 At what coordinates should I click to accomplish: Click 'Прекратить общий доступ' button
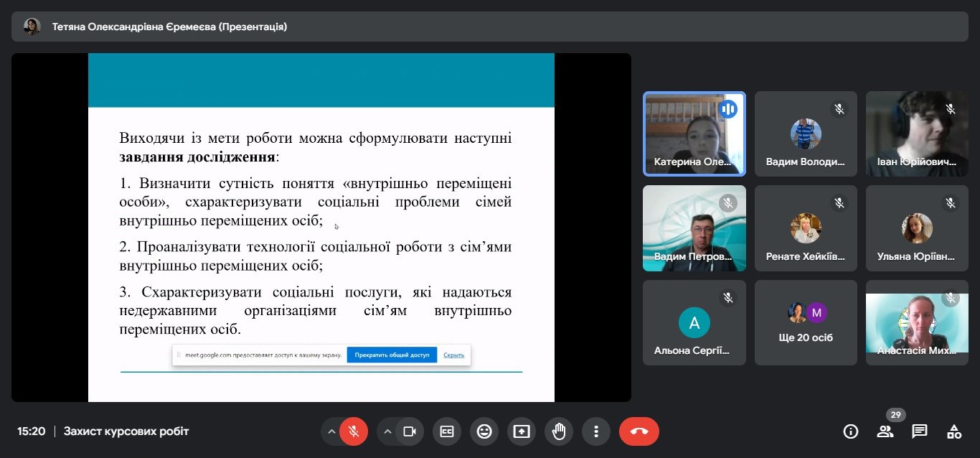tap(392, 355)
